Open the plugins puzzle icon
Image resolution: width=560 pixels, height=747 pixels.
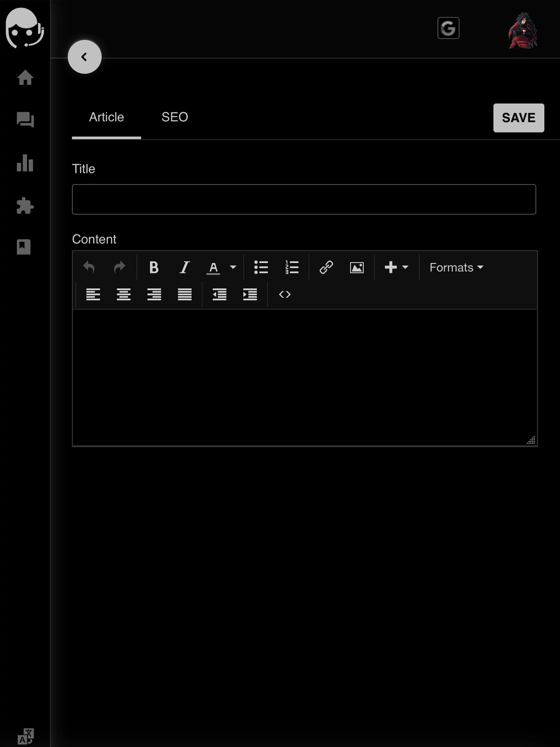pos(25,206)
